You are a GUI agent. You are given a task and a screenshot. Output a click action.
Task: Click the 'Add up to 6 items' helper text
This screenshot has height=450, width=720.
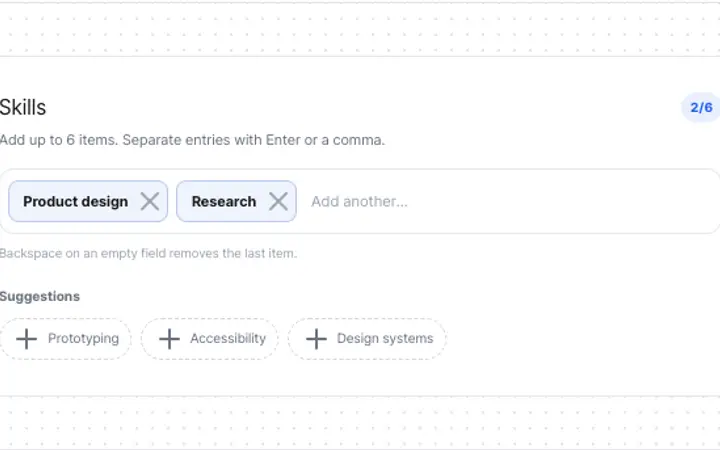pos(192,140)
